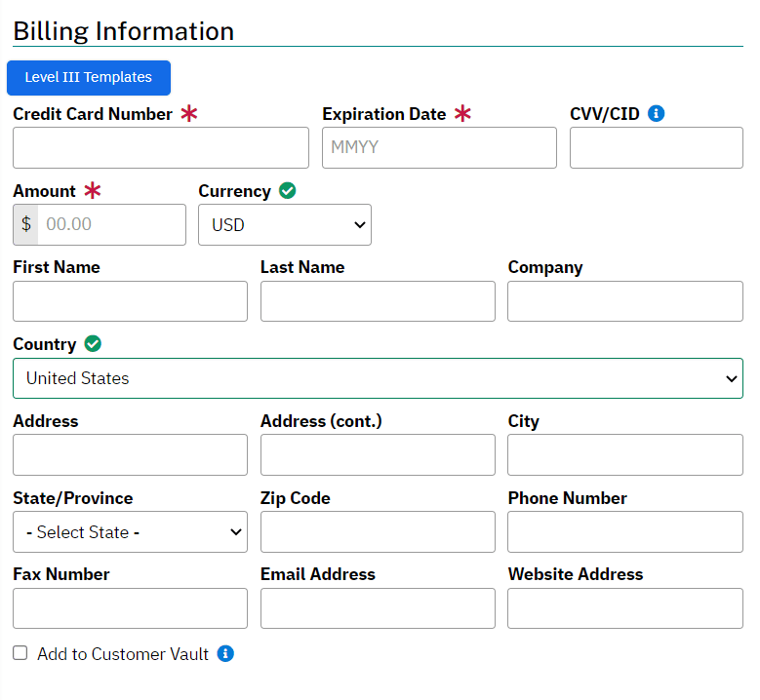Focus the Credit Card Number field
This screenshot has height=700, width=760.
[x=161, y=148]
